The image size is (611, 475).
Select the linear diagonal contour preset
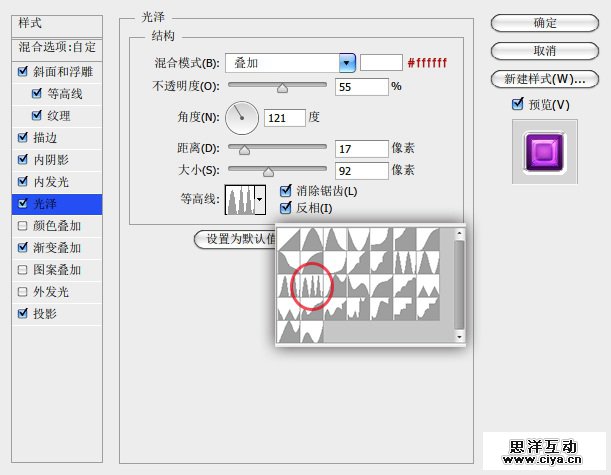[289, 239]
